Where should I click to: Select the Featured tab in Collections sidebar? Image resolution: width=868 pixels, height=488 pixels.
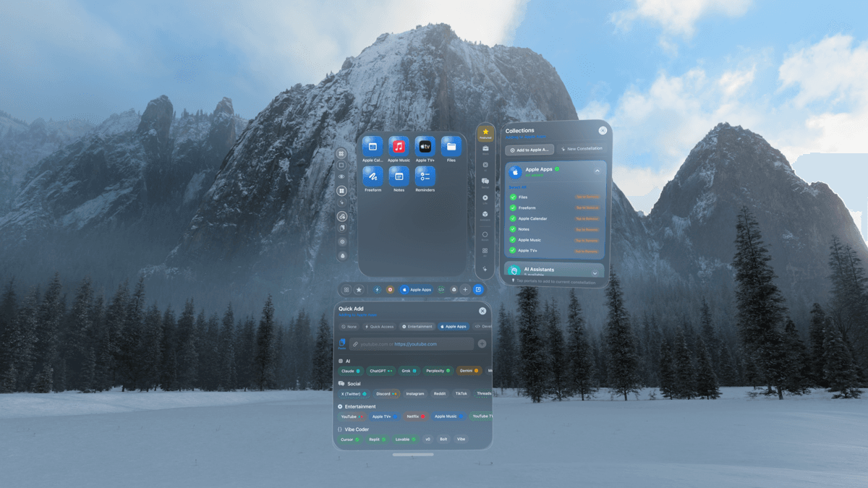[x=485, y=133]
